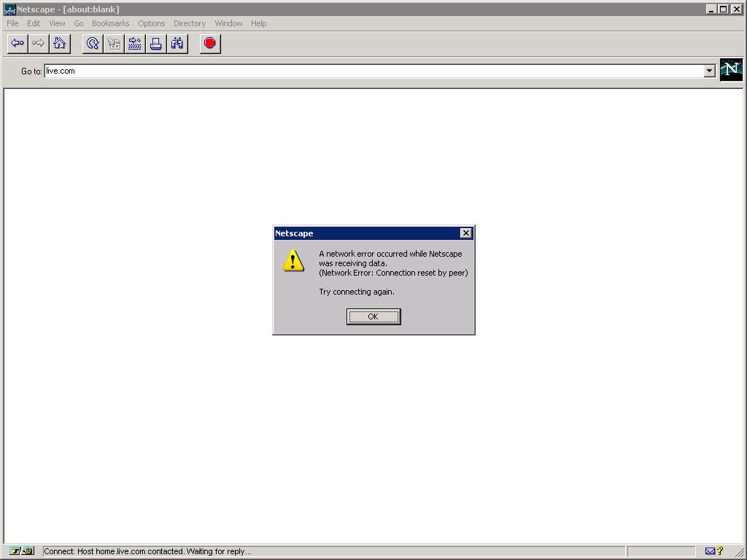Go to Home page via house icon
The image size is (747, 560).
[60, 44]
